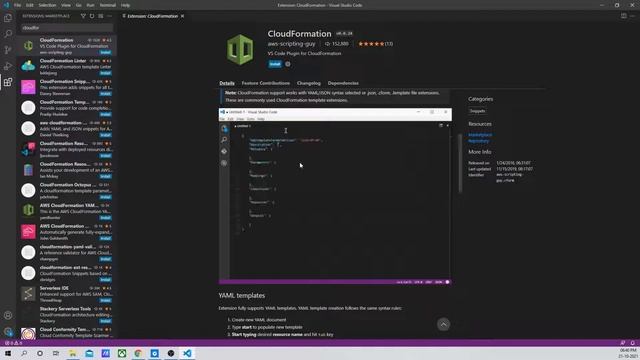Click the CloudFormation green logo icon
The image size is (640, 360).
240,50
